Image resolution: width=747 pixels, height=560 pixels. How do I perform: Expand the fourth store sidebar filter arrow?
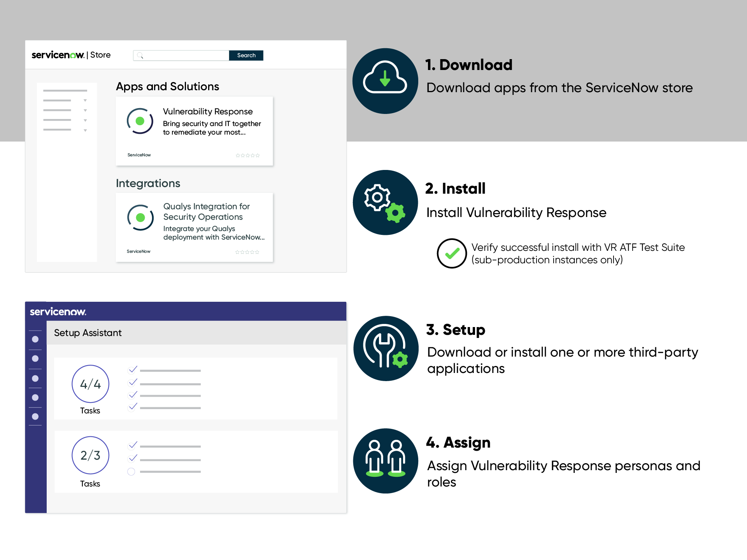pyautogui.click(x=85, y=130)
